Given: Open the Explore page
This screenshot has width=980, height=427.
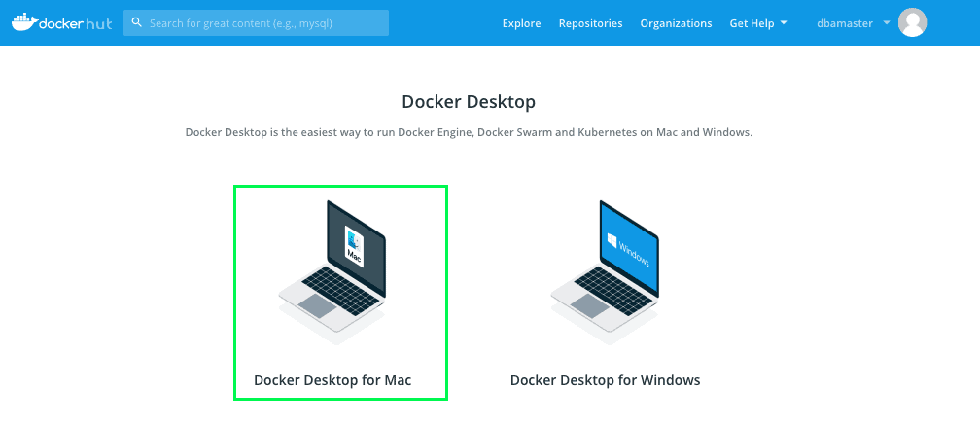Looking at the screenshot, I should click(521, 23).
